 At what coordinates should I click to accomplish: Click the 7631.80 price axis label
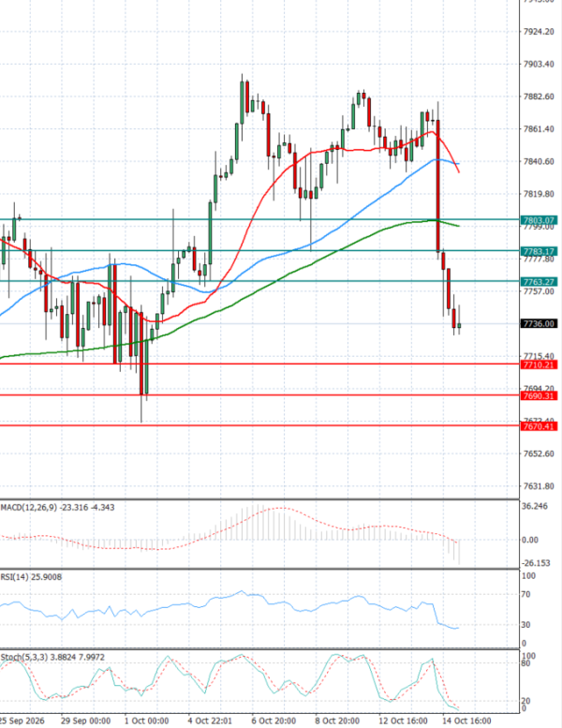(x=539, y=486)
